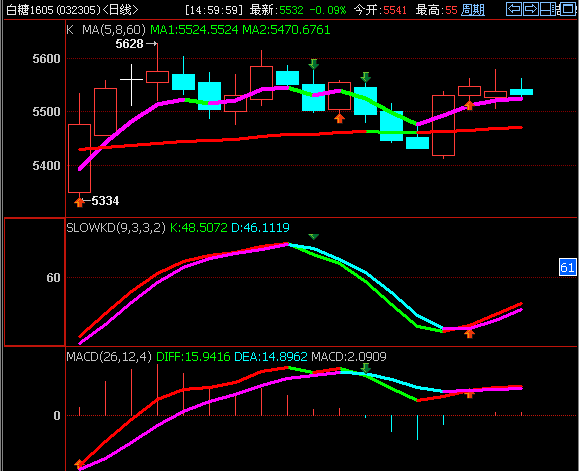The height and width of the screenshot is (471, 579).
Task: Select the rightmost cyan candlestick
Action: [x=521, y=92]
